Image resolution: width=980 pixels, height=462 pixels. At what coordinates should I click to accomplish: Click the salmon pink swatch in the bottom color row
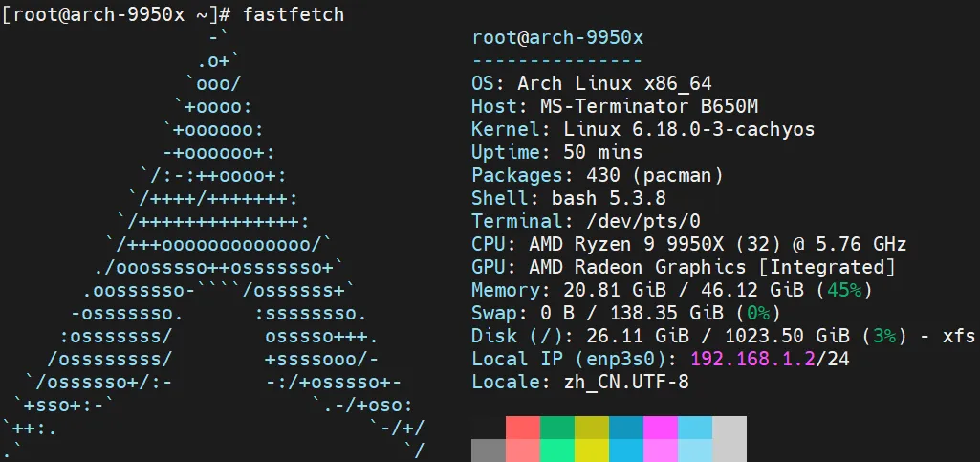pos(523,451)
